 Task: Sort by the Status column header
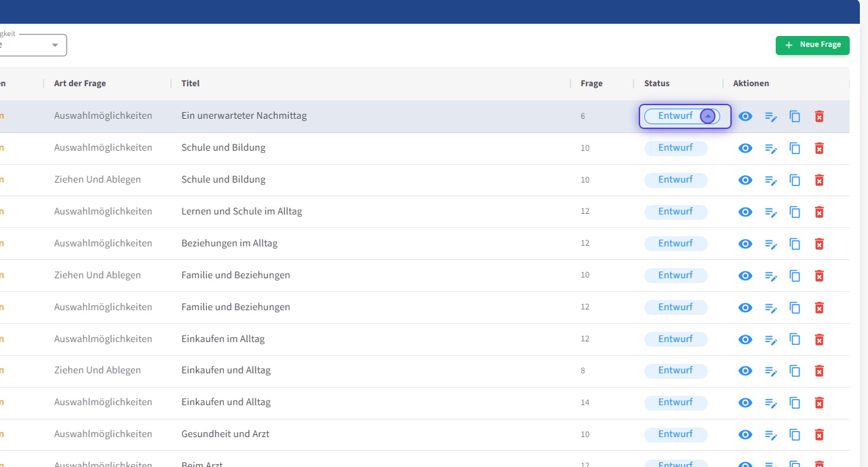[656, 83]
